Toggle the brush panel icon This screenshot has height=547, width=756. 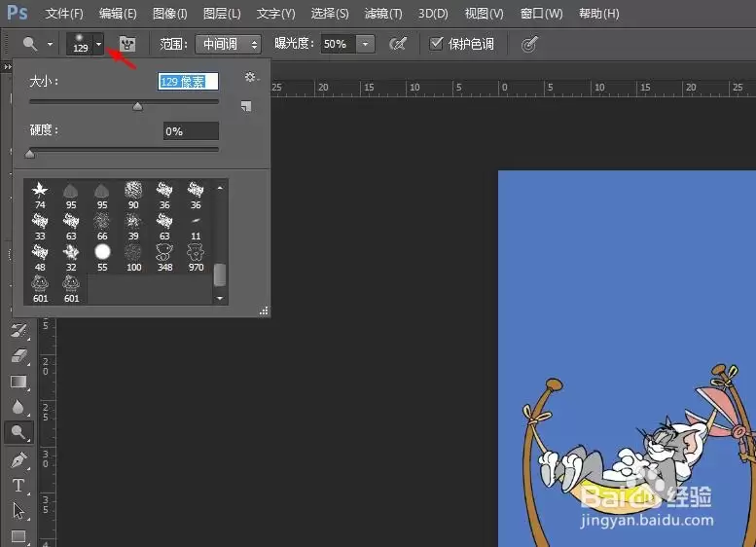[127, 45]
